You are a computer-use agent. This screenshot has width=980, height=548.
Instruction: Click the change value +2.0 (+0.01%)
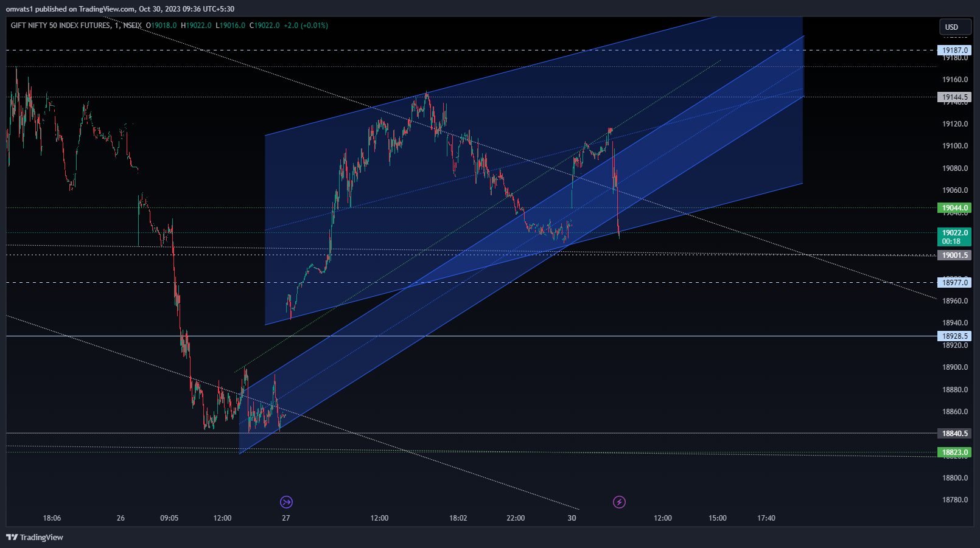pos(306,26)
